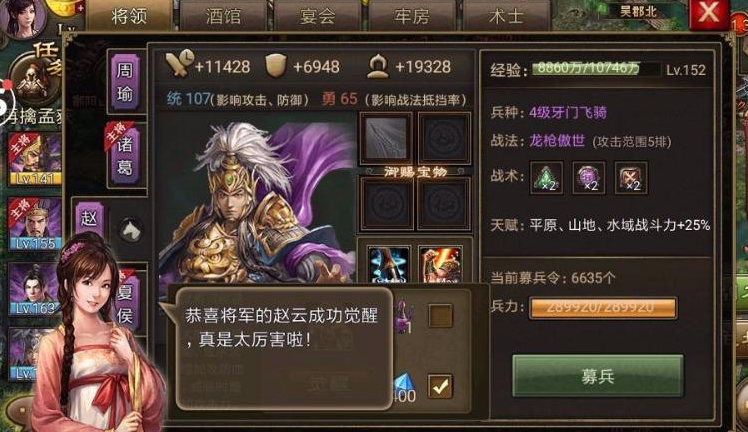Screen dimensions: 748x432
Task: Select the fiery warrior skill icon
Action: coord(440,264)
